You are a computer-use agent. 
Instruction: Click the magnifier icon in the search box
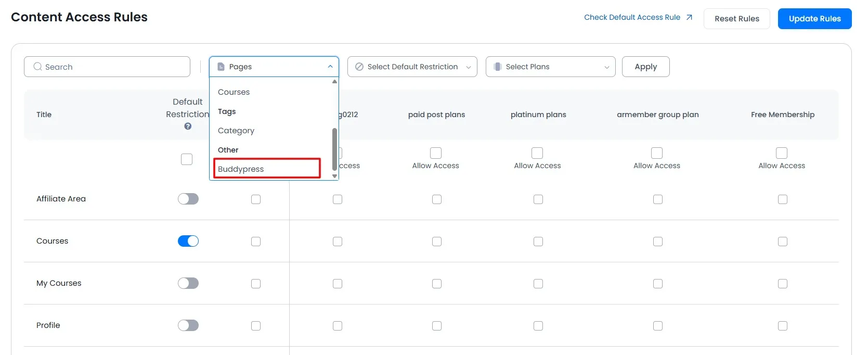tap(37, 67)
